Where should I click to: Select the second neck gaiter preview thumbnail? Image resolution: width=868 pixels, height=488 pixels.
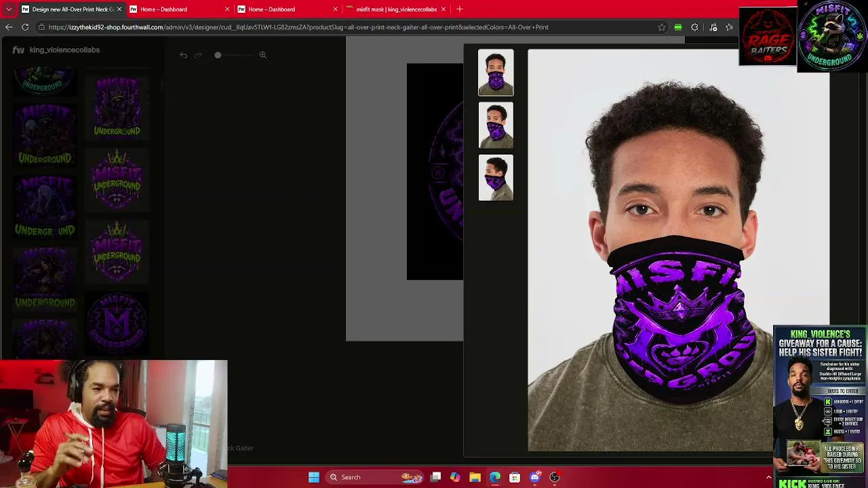496,125
